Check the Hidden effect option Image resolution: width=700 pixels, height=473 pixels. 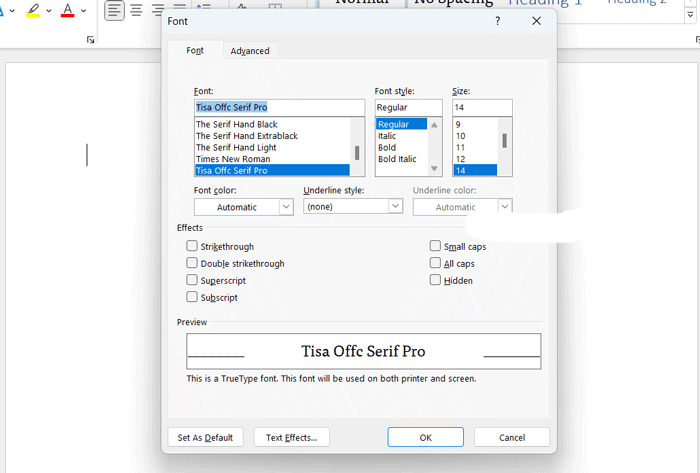tap(435, 280)
